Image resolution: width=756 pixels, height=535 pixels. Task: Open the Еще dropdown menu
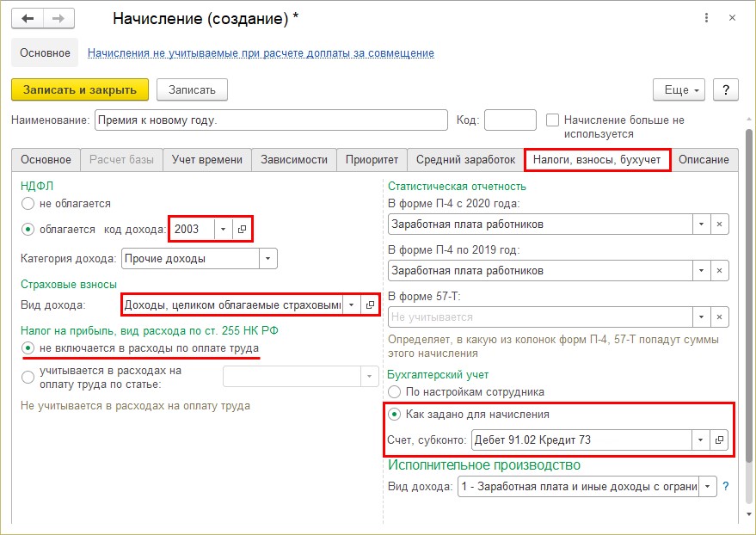coord(679,89)
